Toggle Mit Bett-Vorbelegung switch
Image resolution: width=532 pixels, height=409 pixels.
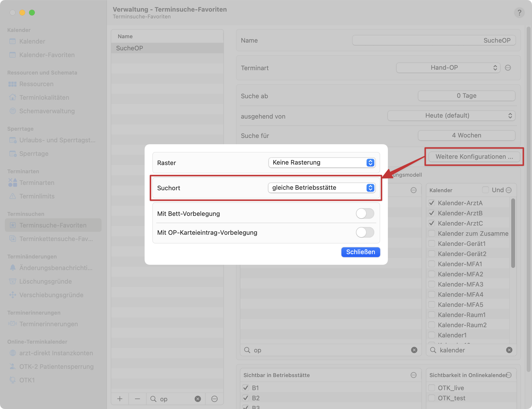(x=365, y=213)
